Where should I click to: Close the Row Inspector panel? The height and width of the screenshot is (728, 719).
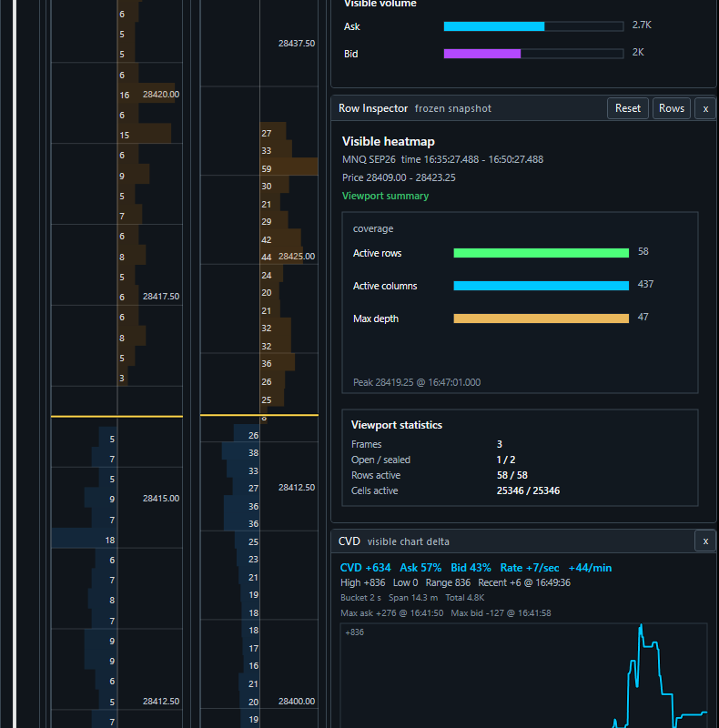(705, 108)
